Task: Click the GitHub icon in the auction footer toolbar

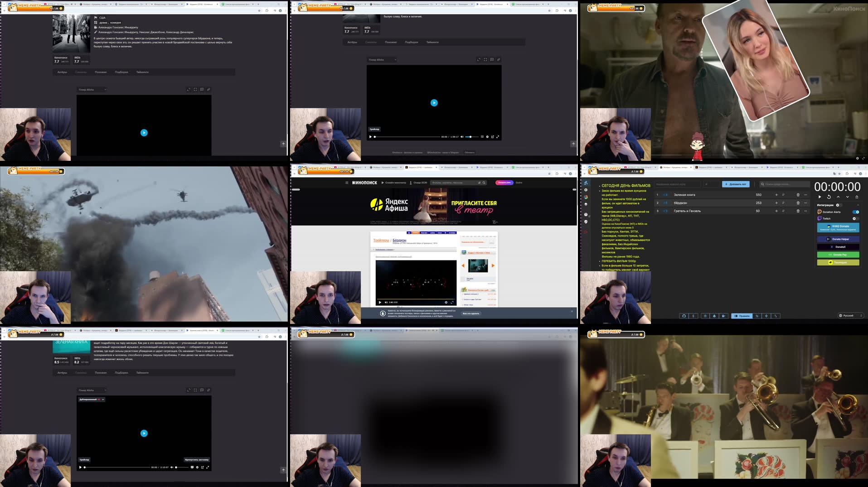Action: (x=684, y=316)
